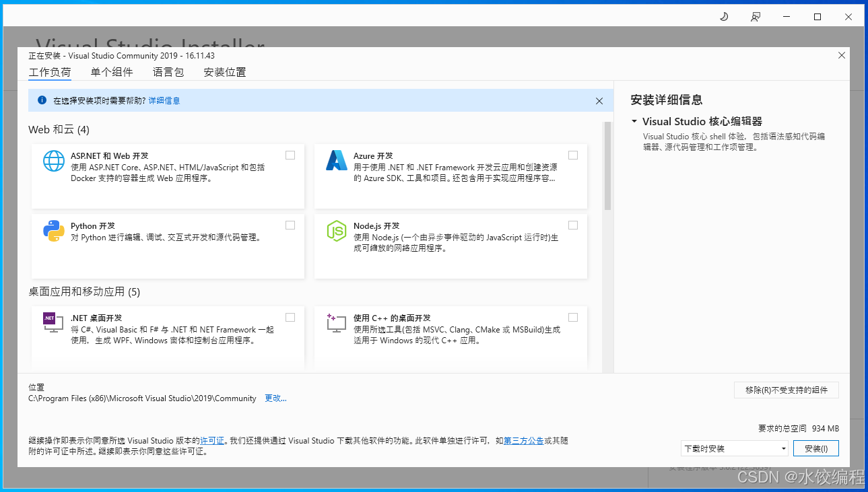This screenshot has height=492, width=868.
Task: Click the install path text under 位置
Action: (x=142, y=398)
